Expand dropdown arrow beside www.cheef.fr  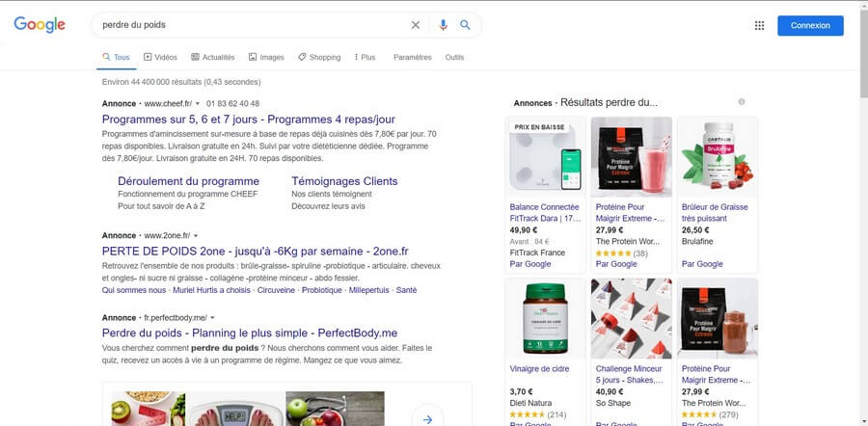198,103
